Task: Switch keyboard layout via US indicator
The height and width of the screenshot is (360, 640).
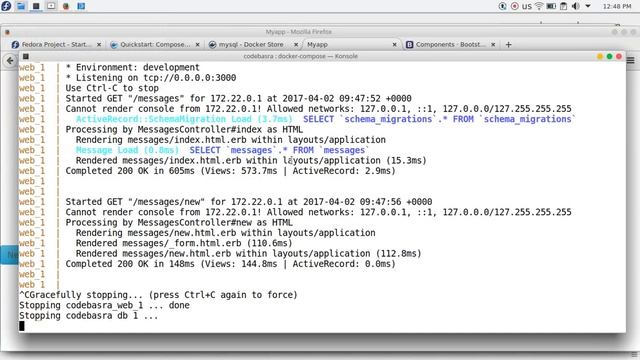Action: (527, 7)
